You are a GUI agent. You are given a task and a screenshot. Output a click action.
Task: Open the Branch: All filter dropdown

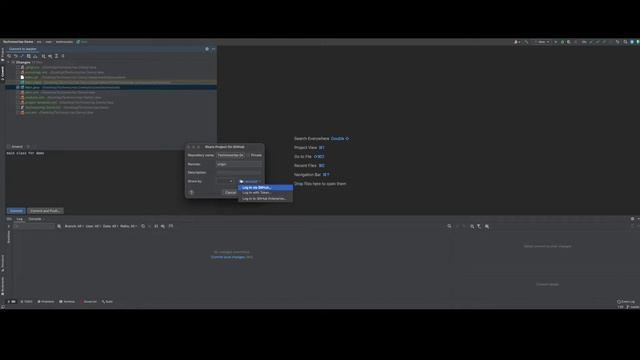[x=74, y=226]
